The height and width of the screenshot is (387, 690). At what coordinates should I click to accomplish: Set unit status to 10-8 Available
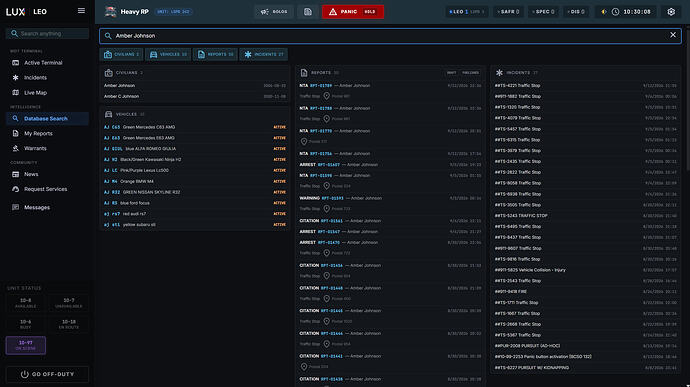(26, 303)
